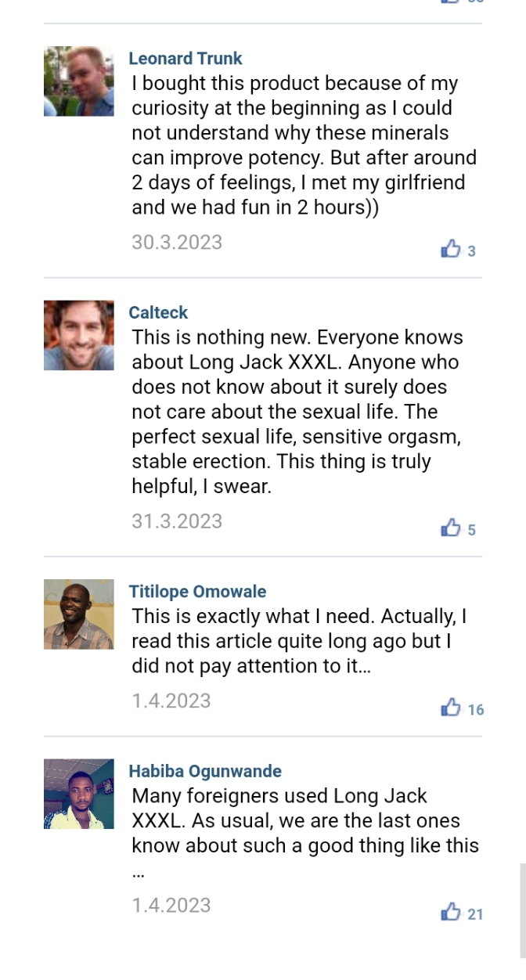Open Leonard Trunk's profile picture
This screenshot has height=980, width=526.
coord(79,81)
